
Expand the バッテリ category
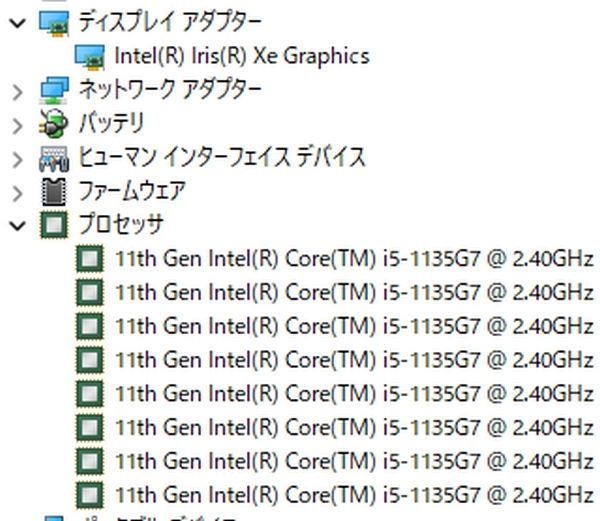coord(18,126)
